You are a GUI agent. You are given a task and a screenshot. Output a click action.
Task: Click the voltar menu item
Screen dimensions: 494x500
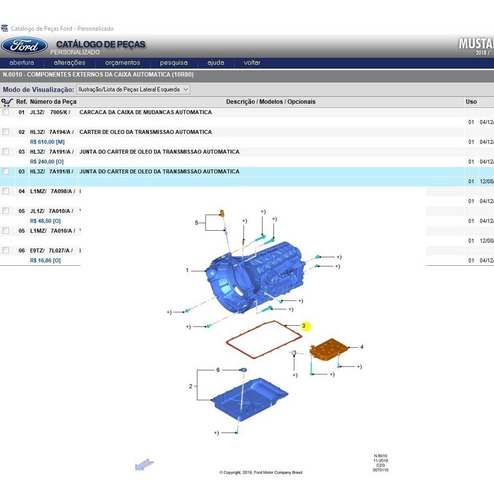tap(252, 63)
